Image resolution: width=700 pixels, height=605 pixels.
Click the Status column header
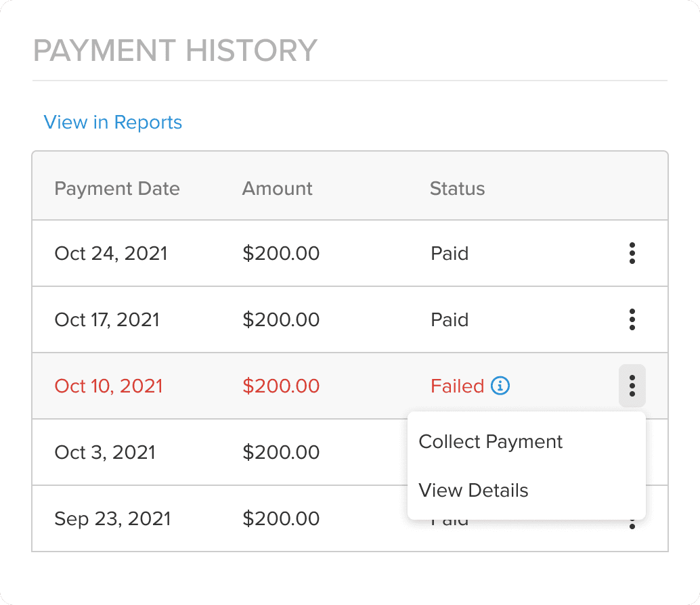tap(457, 188)
